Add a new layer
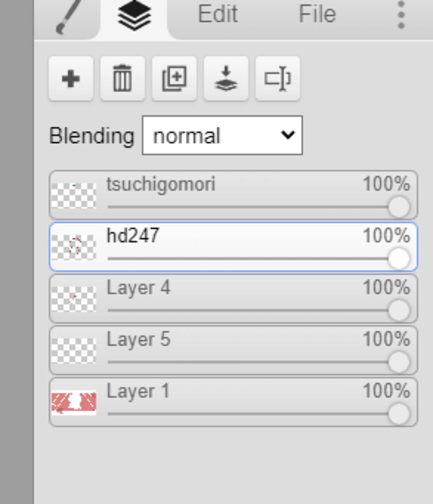Viewport: 433px width, 504px height. click(x=71, y=79)
